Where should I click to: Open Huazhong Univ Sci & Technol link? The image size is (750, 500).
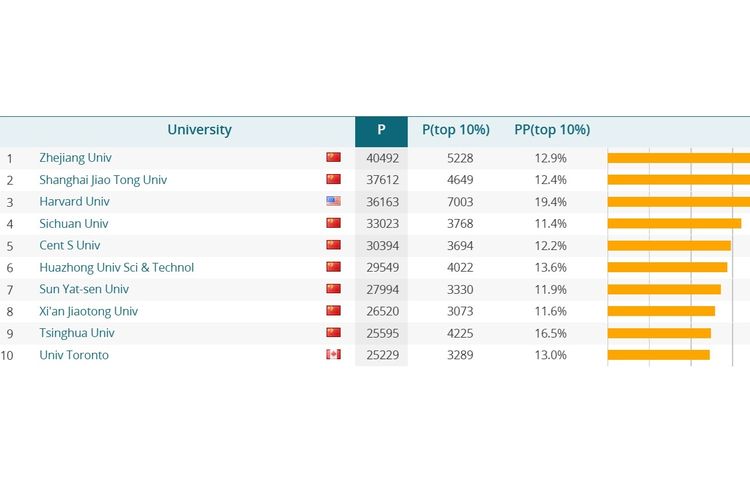pyautogui.click(x=116, y=267)
